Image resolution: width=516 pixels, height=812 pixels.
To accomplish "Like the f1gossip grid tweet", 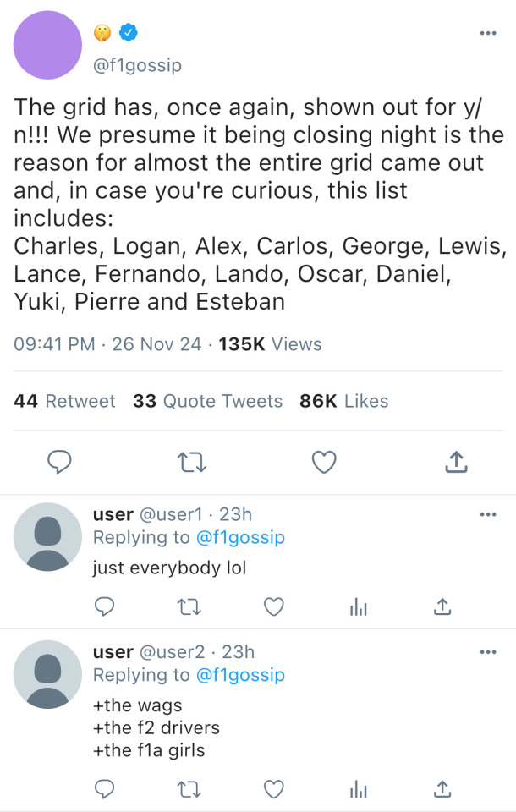I will point(324,461).
